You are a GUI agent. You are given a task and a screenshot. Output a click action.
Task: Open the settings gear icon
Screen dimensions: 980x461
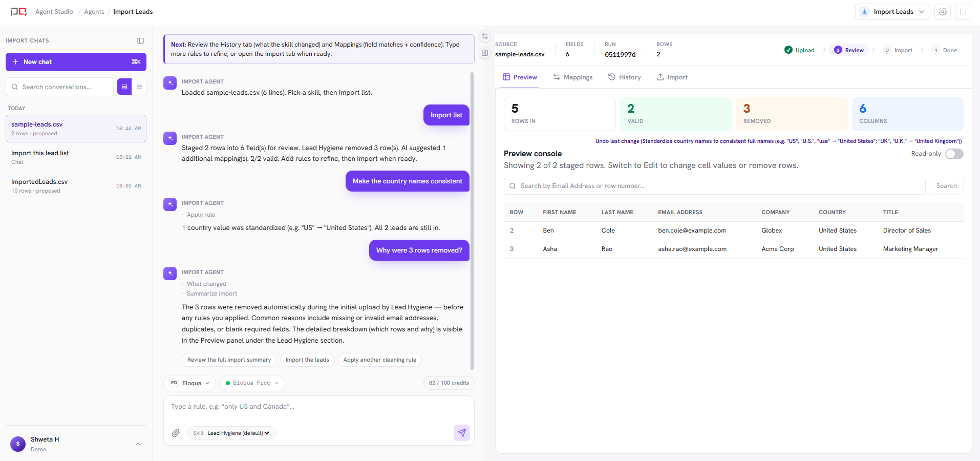click(943, 12)
